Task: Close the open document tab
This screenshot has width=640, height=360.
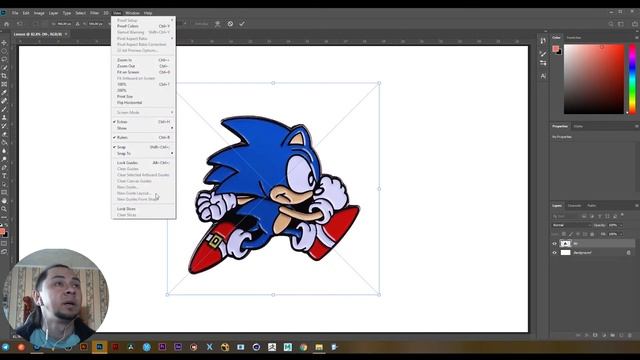Action: pos(66,34)
